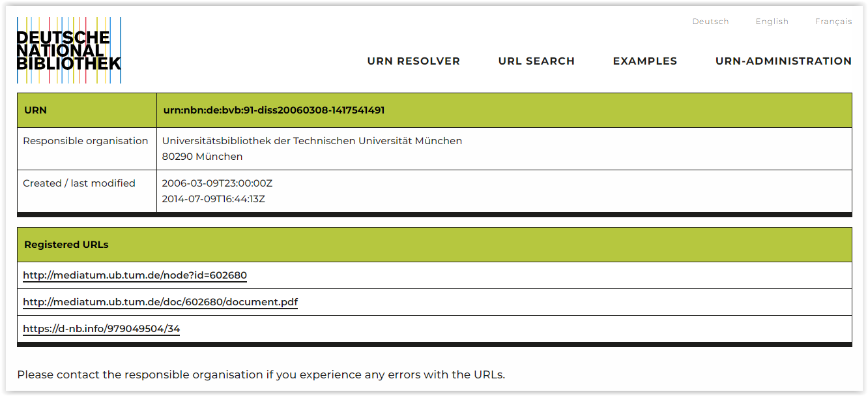Click the Universitätsbibliothek der Technischen Universität München text

pos(312,140)
